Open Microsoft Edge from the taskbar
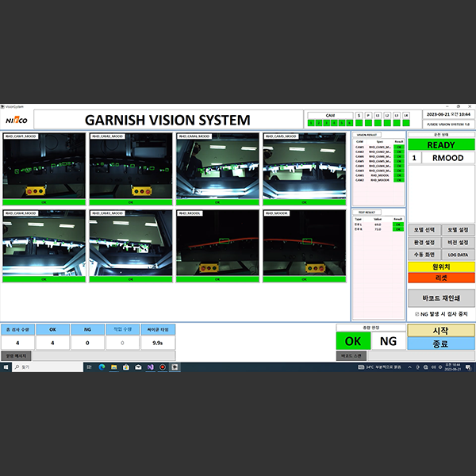This screenshot has width=476, height=476. (x=102, y=367)
